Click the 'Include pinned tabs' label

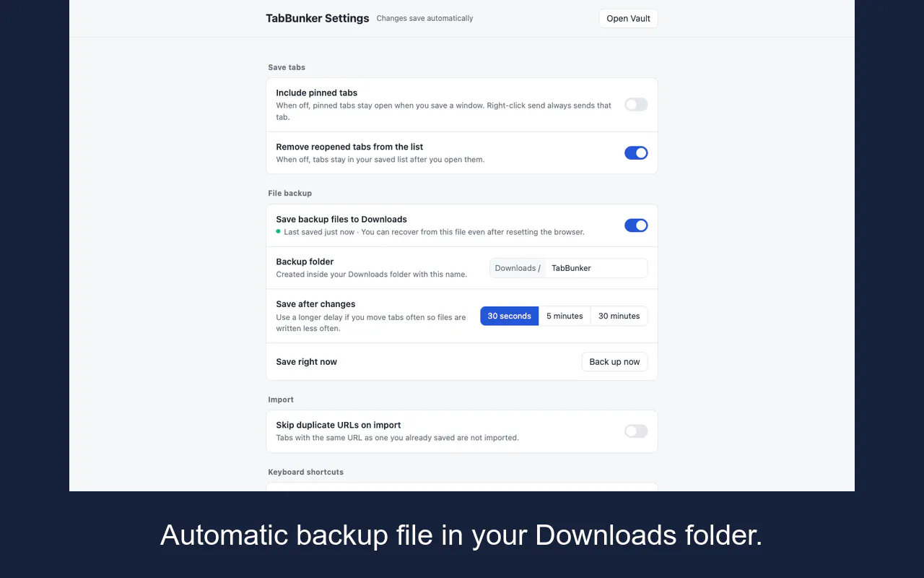tap(317, 93)
